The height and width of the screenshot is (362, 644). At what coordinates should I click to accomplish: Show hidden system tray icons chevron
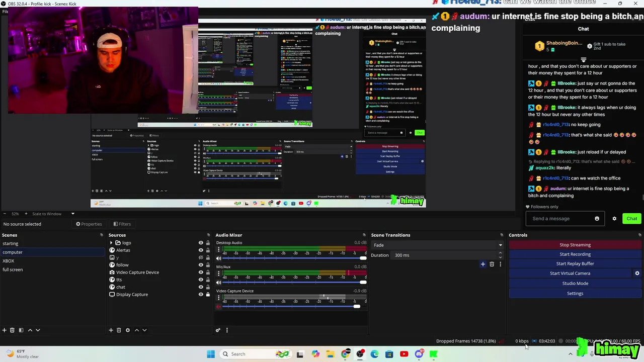click(570, 354)
